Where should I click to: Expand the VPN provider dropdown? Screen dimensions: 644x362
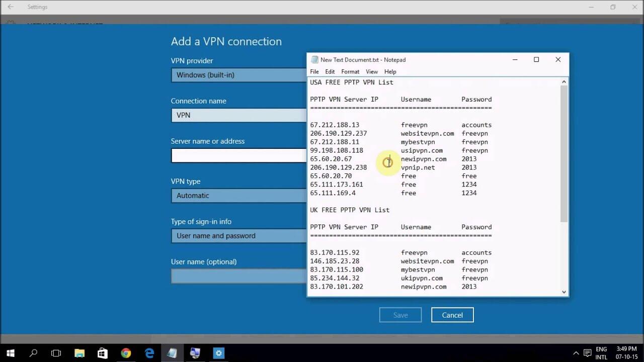239,75
